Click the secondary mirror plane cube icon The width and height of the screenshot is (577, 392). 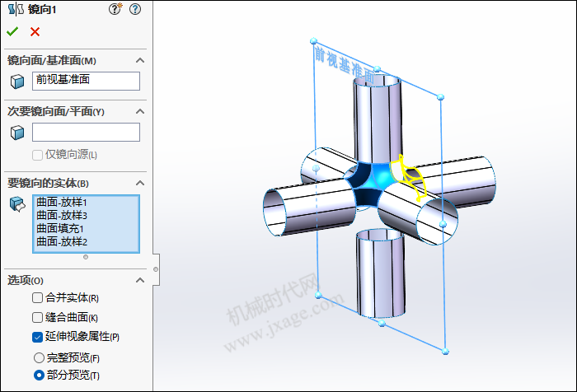coord(17,133)
